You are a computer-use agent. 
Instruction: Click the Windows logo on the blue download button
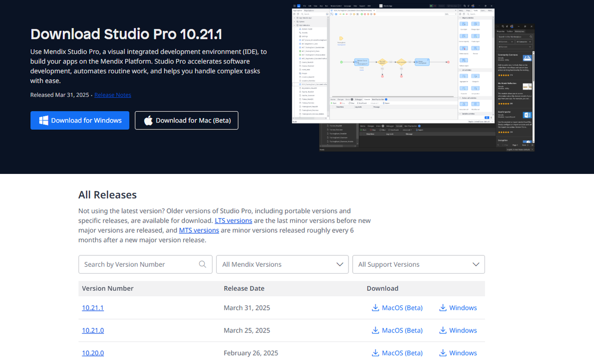point(43,120)
